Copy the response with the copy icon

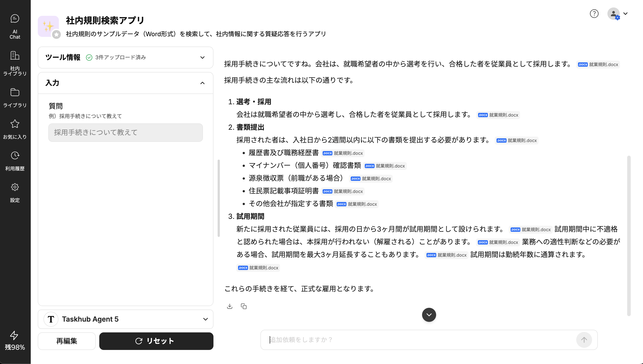(244, 306)
